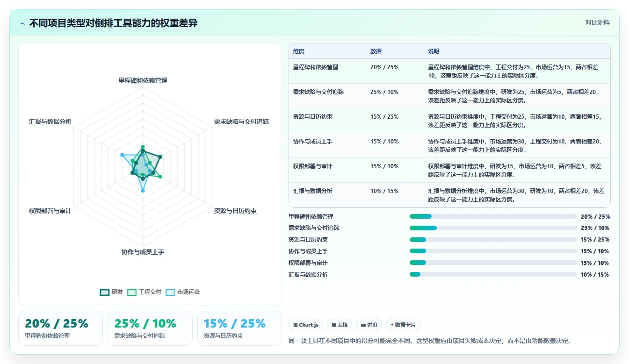The width and height of the screenshot is (629, 364).
Task: Click the 对比矩阵 label in the header
Action: point(597,22)
